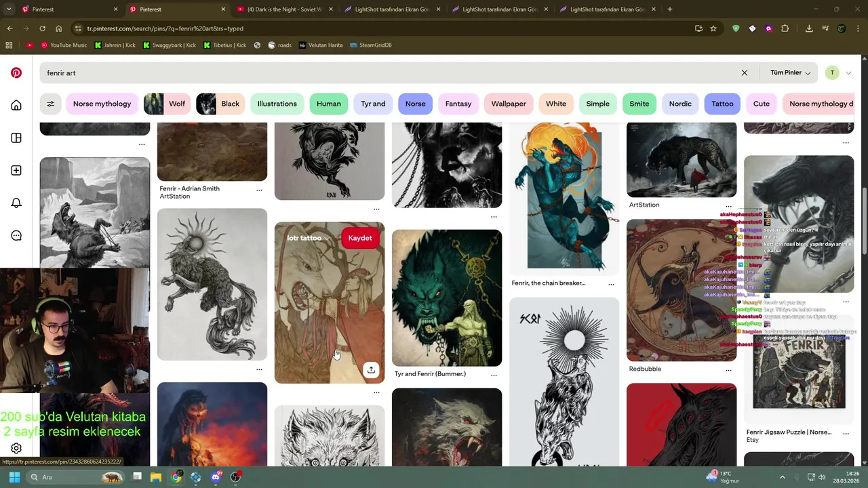Screen dimensions: 868x488
Task: Open the green shield AdGuard extension
Action: pyautogui.click(x=736, y=28)
